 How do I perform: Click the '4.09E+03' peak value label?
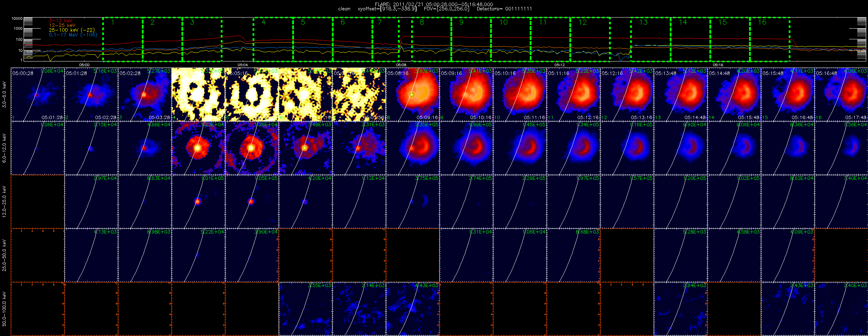pyautogui.click(x=802, y=232)
